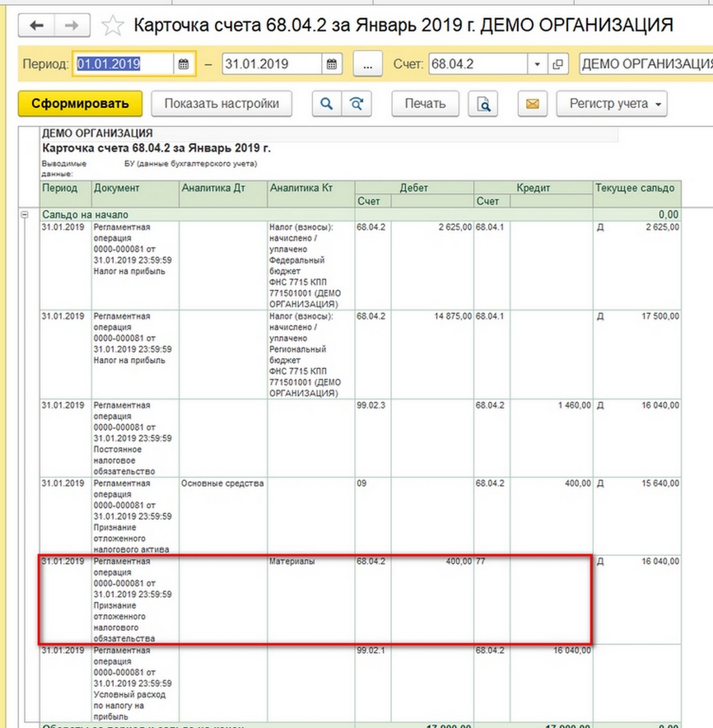Click the period start date field
713x728 pixels.
coord(123,64)
